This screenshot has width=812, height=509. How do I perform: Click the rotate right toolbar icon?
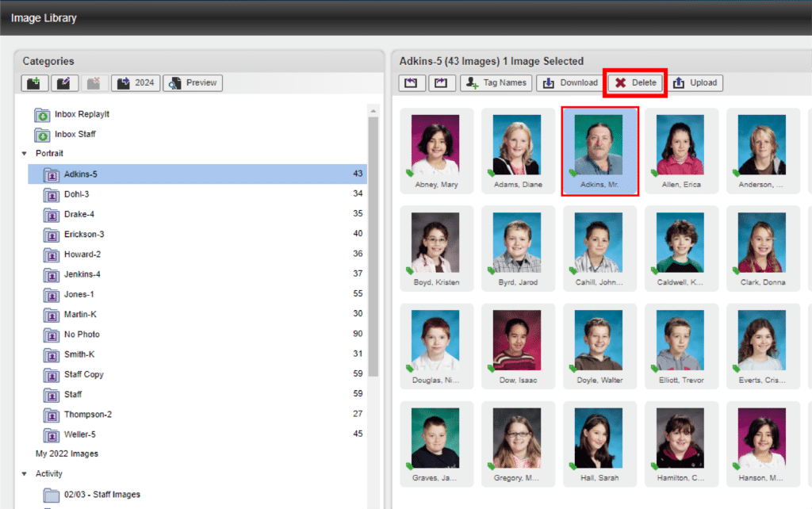442,82
